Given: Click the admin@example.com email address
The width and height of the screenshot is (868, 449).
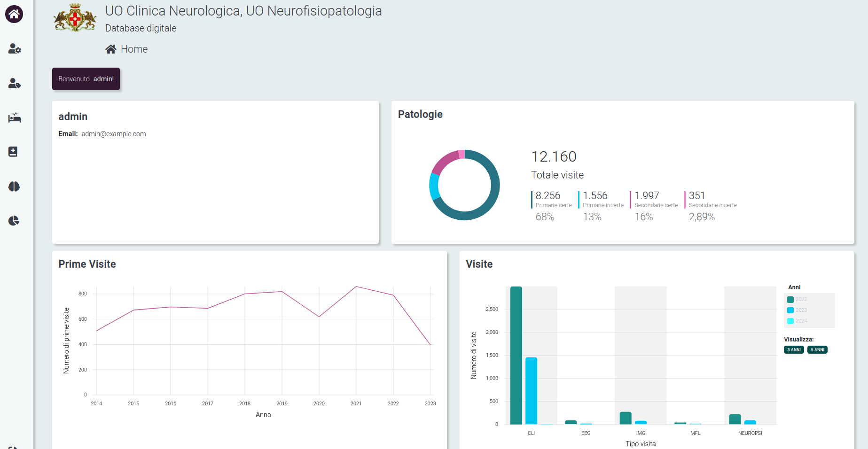Looking at the screenshot, I should click(x=114, y=134).
